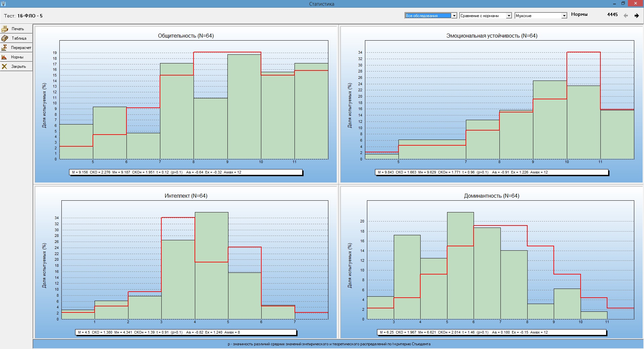Image resolution: width=644 pixels, height=349 pixels.
Task: Click the application icon in title bar
Action: click(3, 4)
